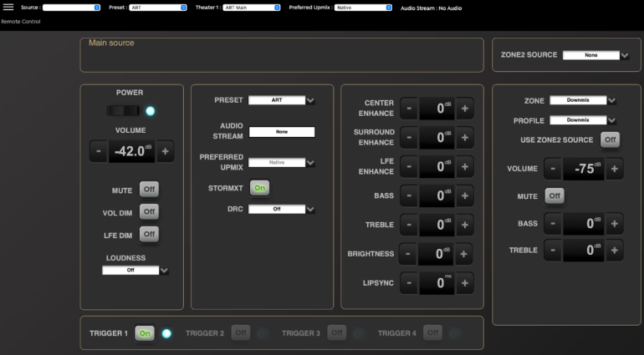
Task: Lower LFE Enhance with minus button
Action: coord(409,166)
